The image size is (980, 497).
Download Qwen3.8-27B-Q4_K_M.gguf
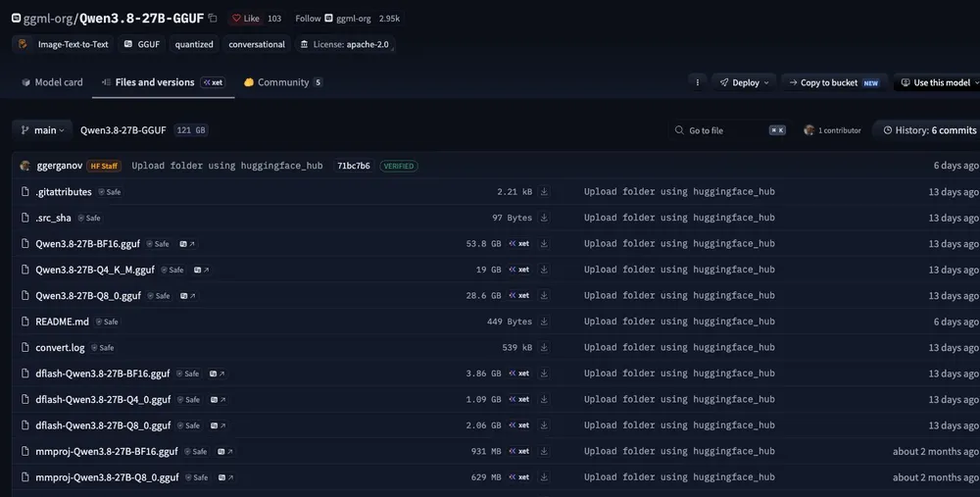(544, 270)
